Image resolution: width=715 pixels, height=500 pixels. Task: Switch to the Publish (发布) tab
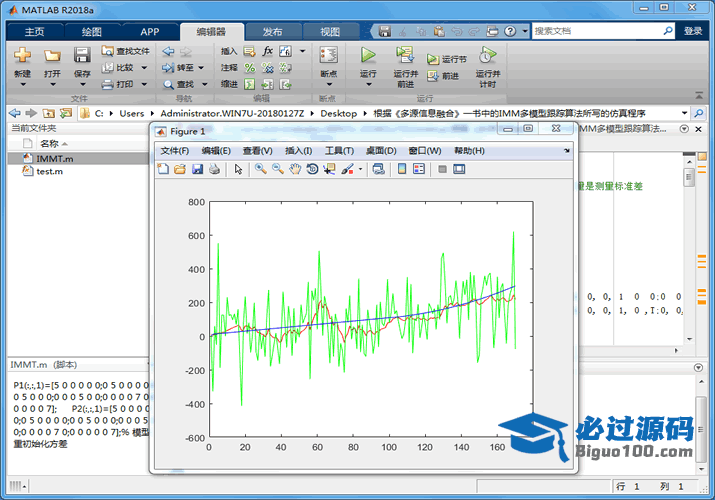click(x=272, y=31)
